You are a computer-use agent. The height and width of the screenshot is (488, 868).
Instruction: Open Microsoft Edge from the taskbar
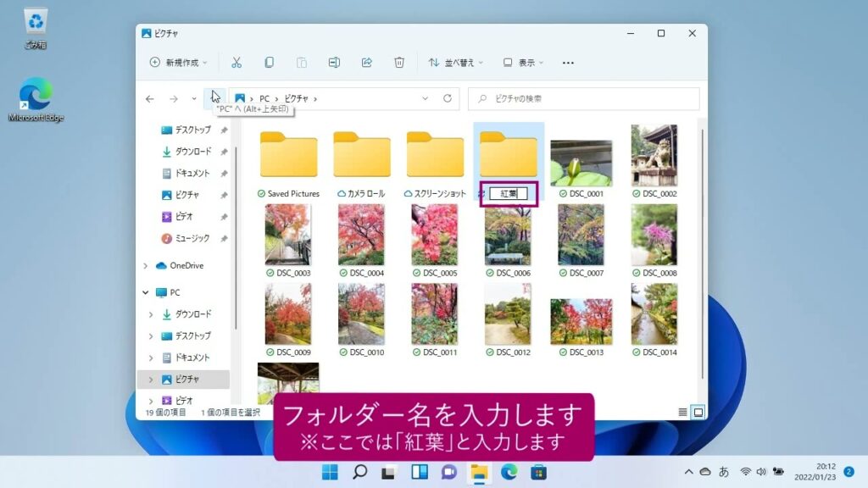click(x=509, y=472)
